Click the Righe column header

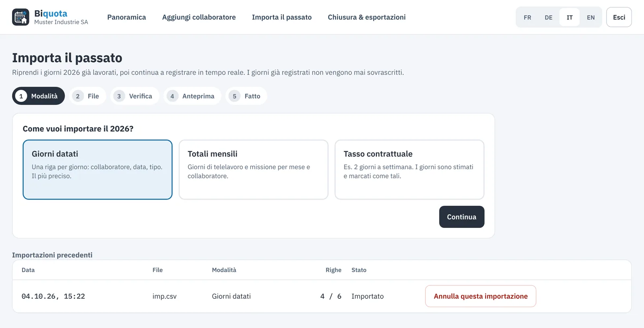334,270
